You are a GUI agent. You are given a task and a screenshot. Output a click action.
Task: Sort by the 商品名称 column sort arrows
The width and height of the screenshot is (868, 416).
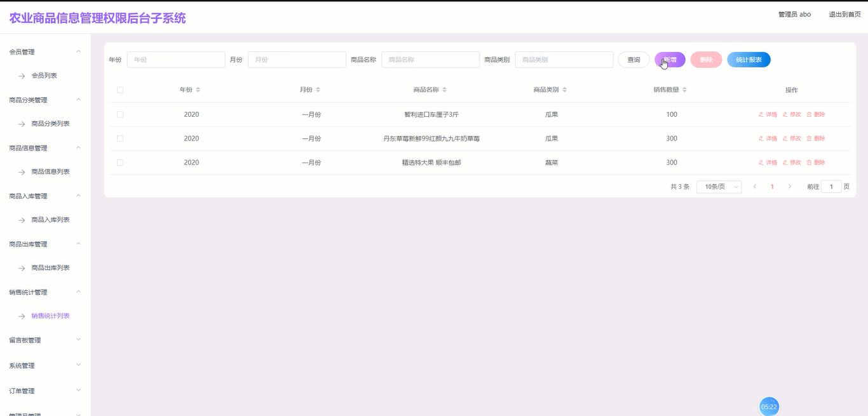pyautogui.click(x=445, y=90)
